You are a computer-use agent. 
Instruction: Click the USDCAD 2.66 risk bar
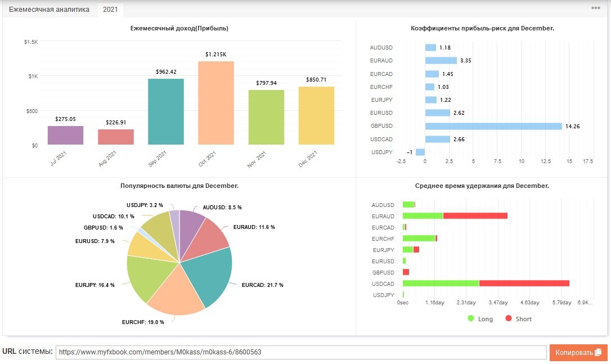pos(438,139)
